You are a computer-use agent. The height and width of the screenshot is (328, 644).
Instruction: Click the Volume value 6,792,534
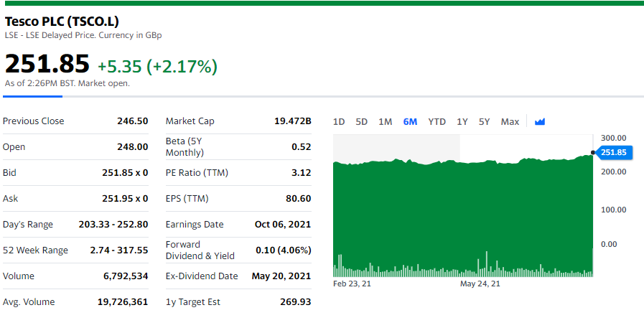(126, 276)
